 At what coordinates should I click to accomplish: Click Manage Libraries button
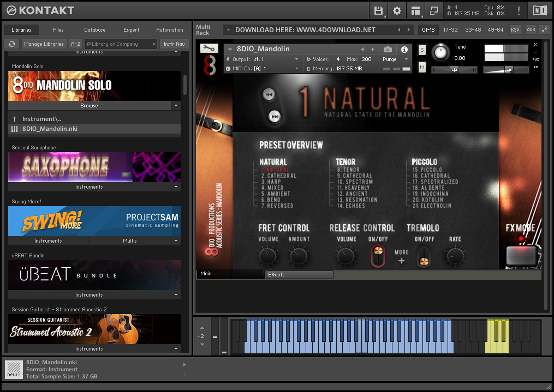pos(44,44)
